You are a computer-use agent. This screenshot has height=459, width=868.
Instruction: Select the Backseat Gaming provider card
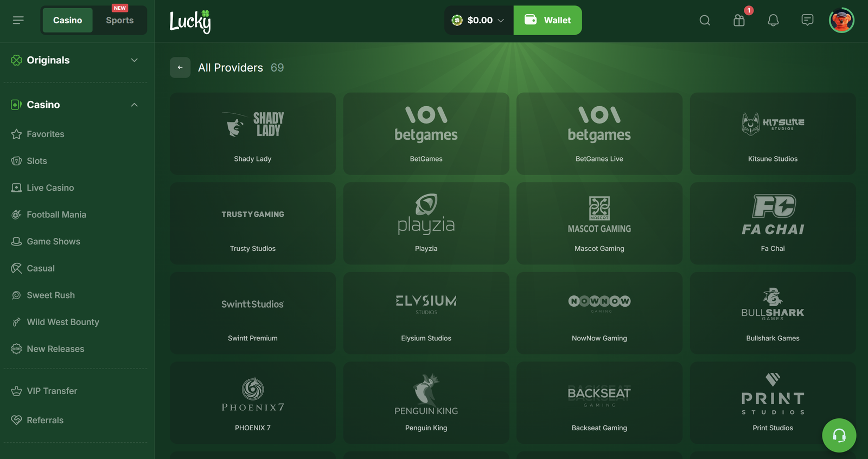[599, 403]
